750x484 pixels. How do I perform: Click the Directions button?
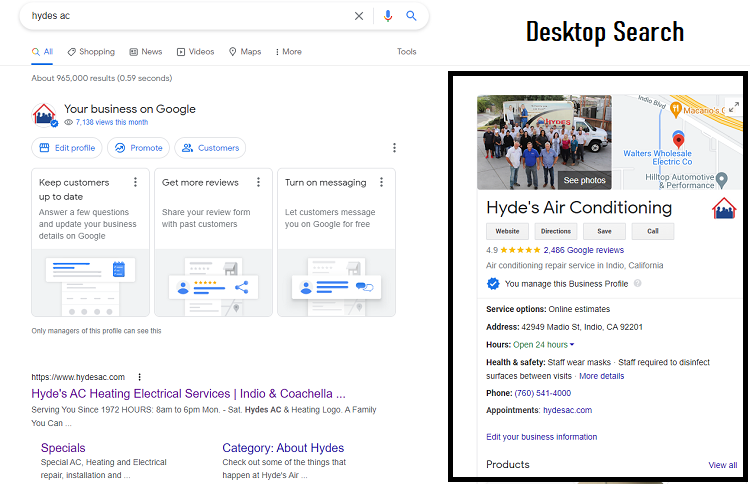click(556, 231)
